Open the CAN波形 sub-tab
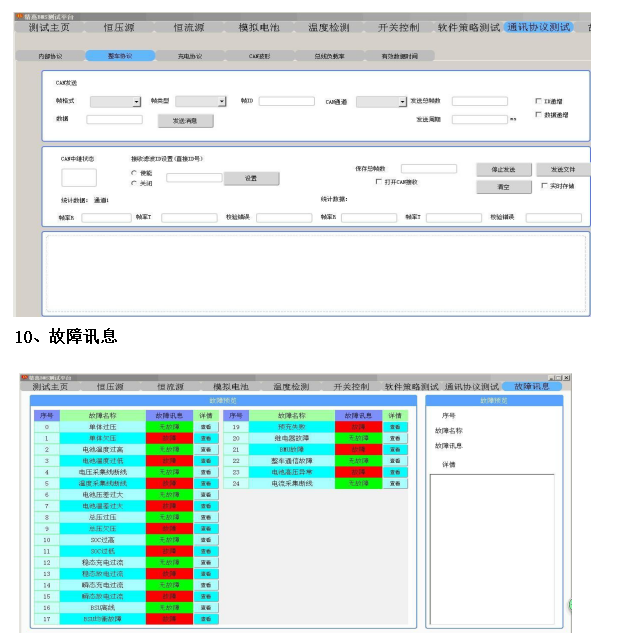The height and width of the screenshot is (633, 620). coord(259,56)
